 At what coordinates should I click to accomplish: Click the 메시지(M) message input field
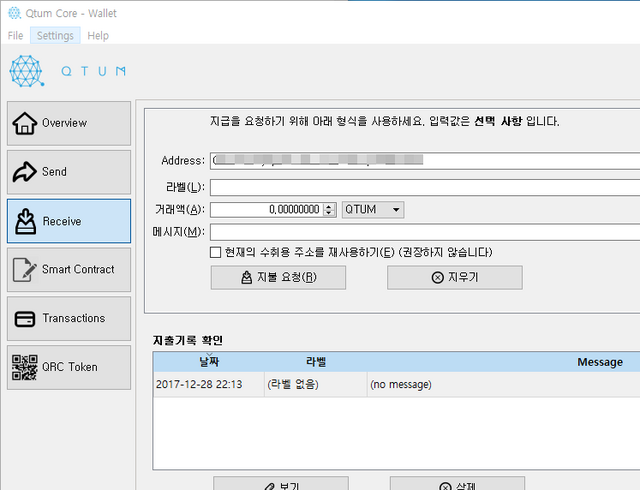(x=425, y=232)
